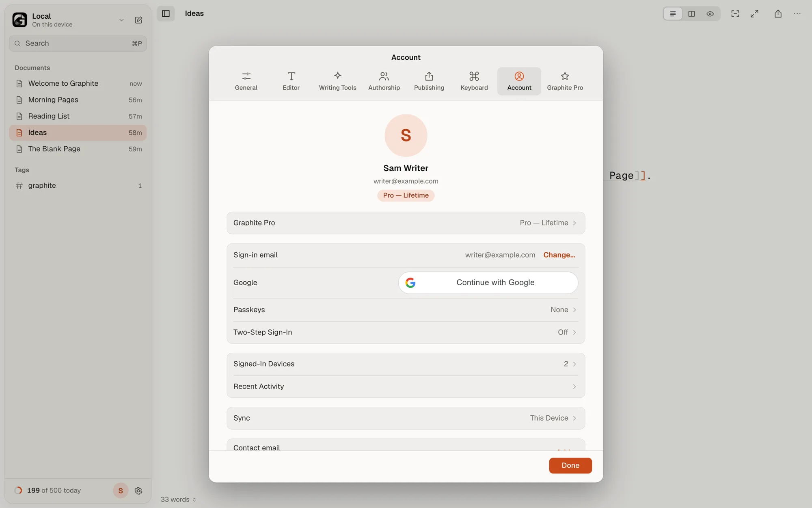812x508 pixels.
Task: Open the Graphite Pro tab
Action: pos(565,81)
